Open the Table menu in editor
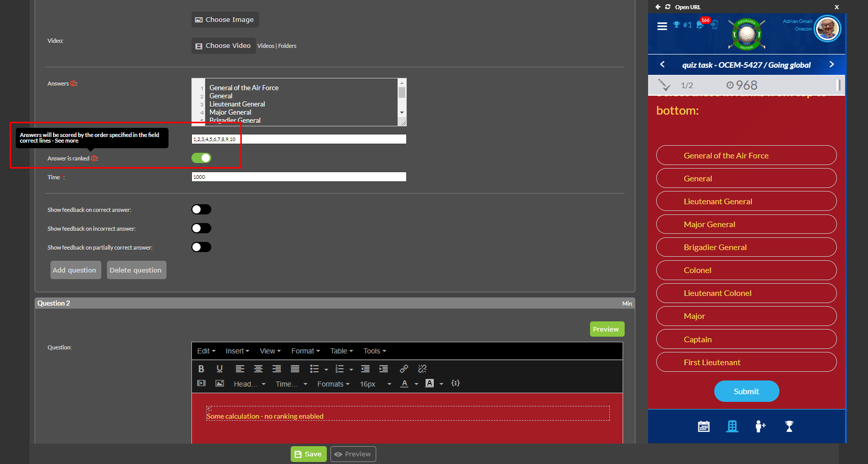868x464 pixels. point(341,351)
